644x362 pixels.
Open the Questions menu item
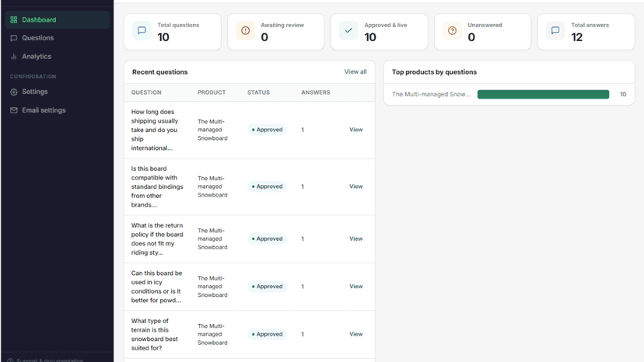(x=57, y=38)
